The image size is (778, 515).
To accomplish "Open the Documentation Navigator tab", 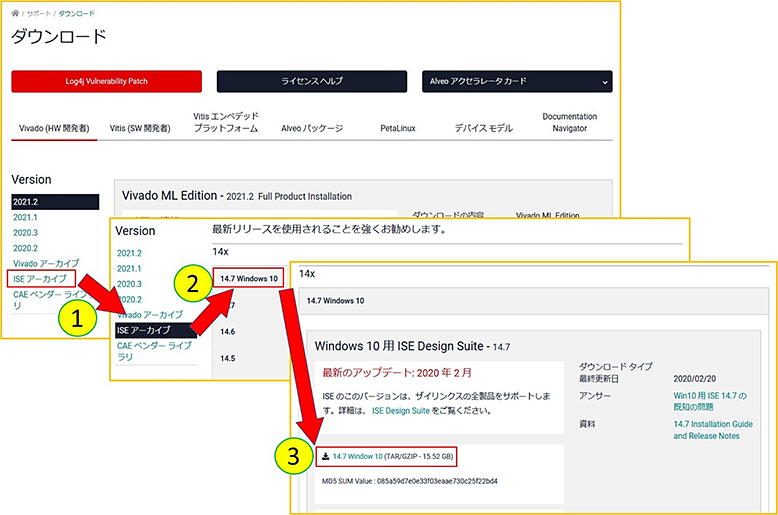I will [x=570, y=122].
